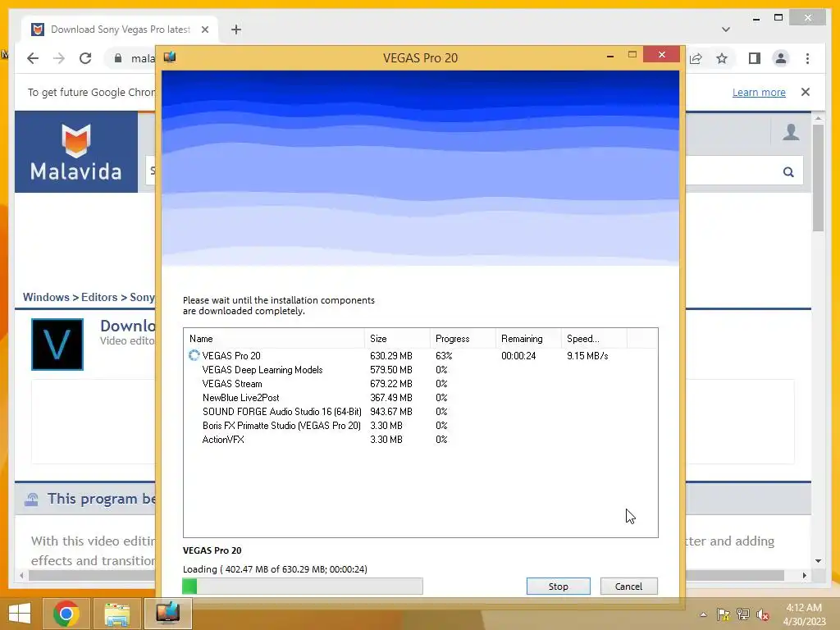The width and height of the screenshot is (840, 630).
Task: Click the Name column header
Action: point(274,339)
